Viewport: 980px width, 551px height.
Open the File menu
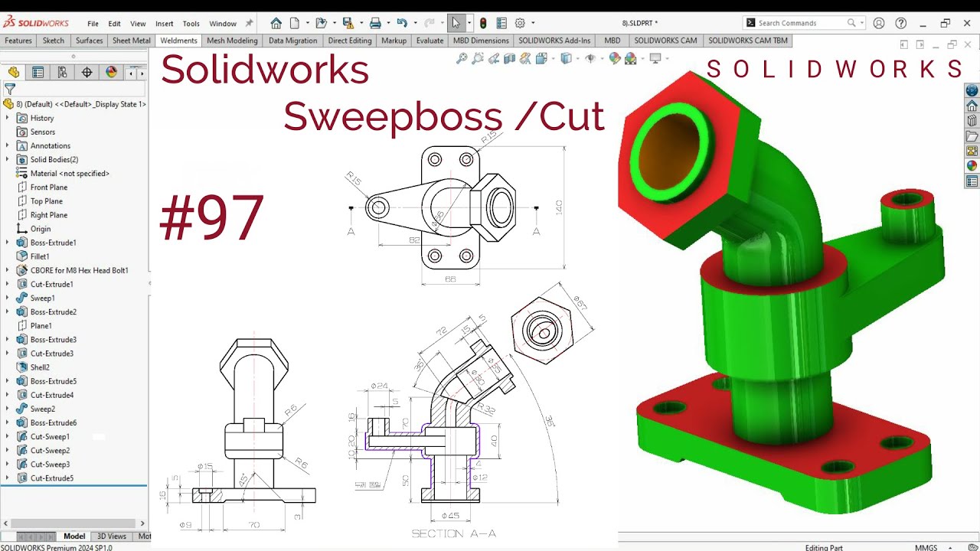click(93, 24)
